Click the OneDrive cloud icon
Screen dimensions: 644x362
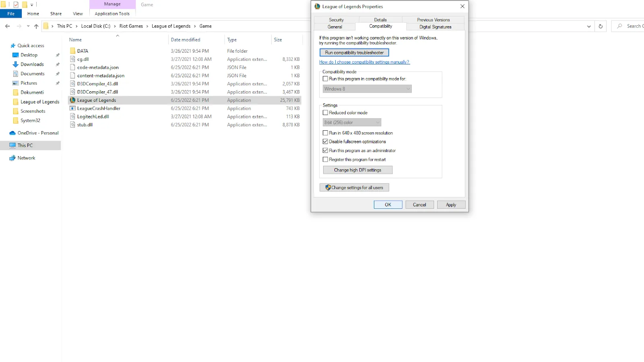point(12,133)
